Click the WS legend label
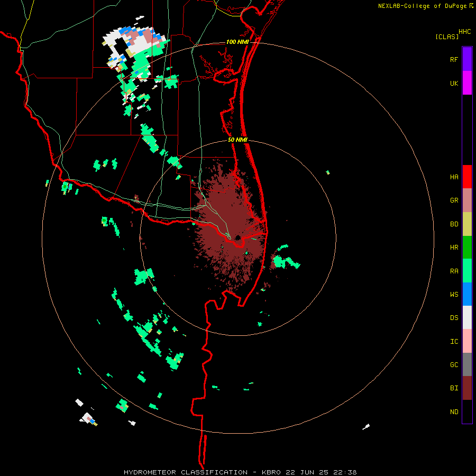Screen dimensions: 476x476 454,294
